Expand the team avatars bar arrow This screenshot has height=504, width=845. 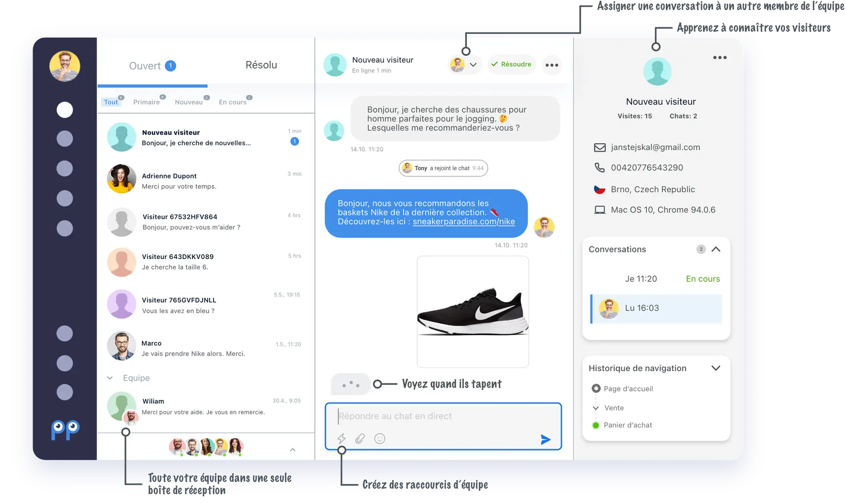pyautogui.click(x=293, y=449)
